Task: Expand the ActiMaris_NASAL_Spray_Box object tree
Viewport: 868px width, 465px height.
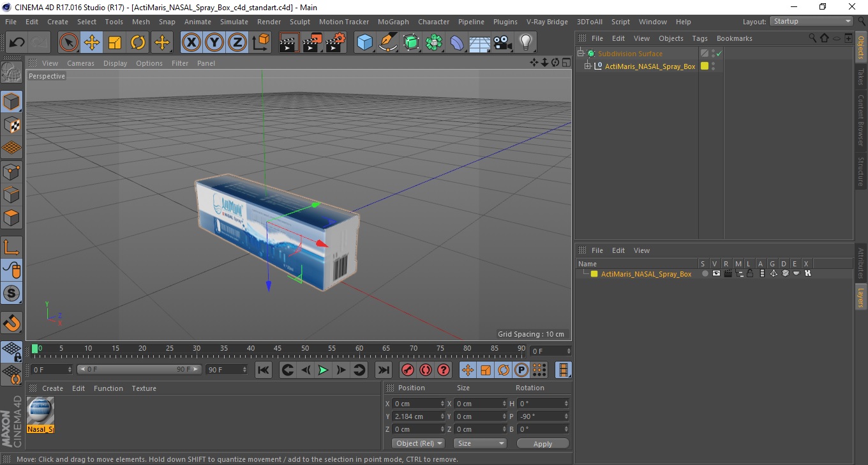Action: click(x=588, y=66)
